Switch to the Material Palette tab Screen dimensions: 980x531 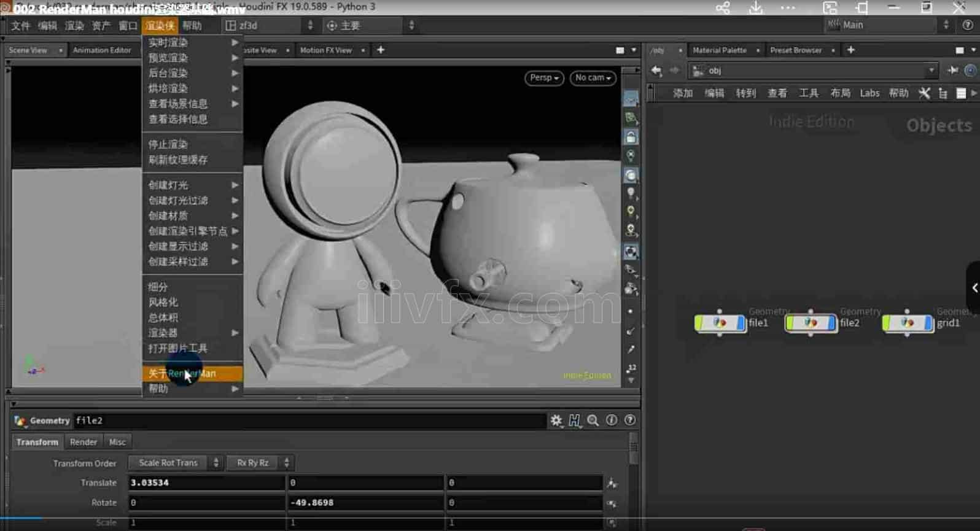pos(720,50)
